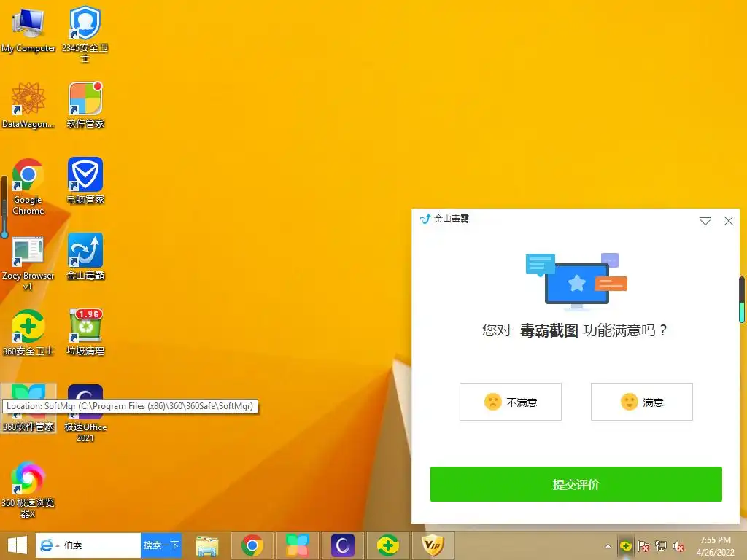This screenshot has width=747, height=560.
Task: Click the muted volume tray icon
Action: click(x=678, y=546)
